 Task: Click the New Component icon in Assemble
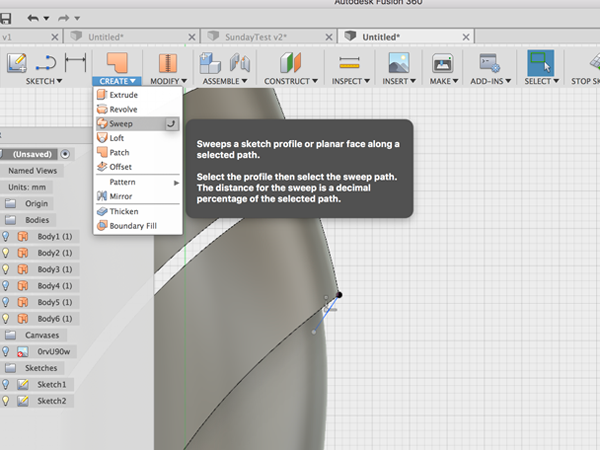click(x=210, y=62)
